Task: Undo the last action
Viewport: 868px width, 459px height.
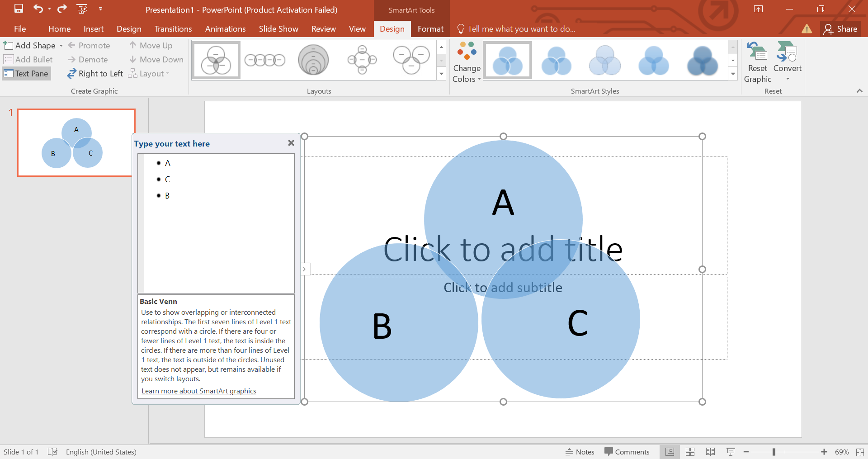Action: [x=38, y=9]
